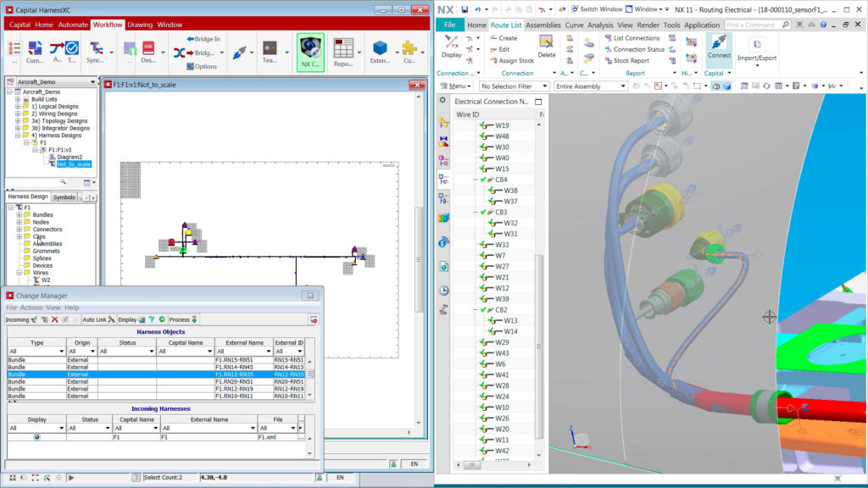
Task: Click the play arrow in HarnessXC status bar
Action: [71, 478]
